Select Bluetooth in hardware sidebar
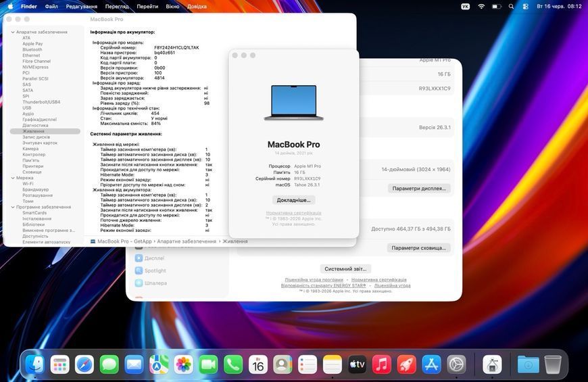Viewport: 588px width, 382px height. (32, 49)
